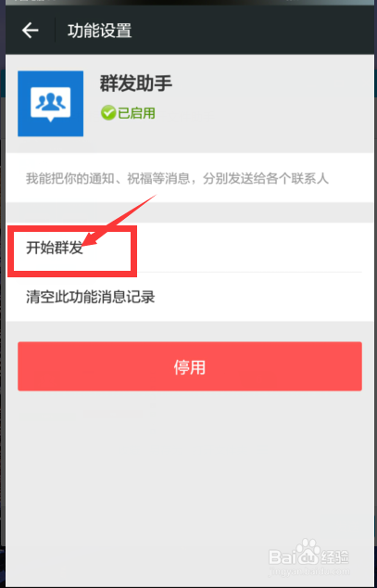The height and width of the screenshot is (588, 377).
Task: Click the Baidu paw print logo
Action: (x=310, y=550)
